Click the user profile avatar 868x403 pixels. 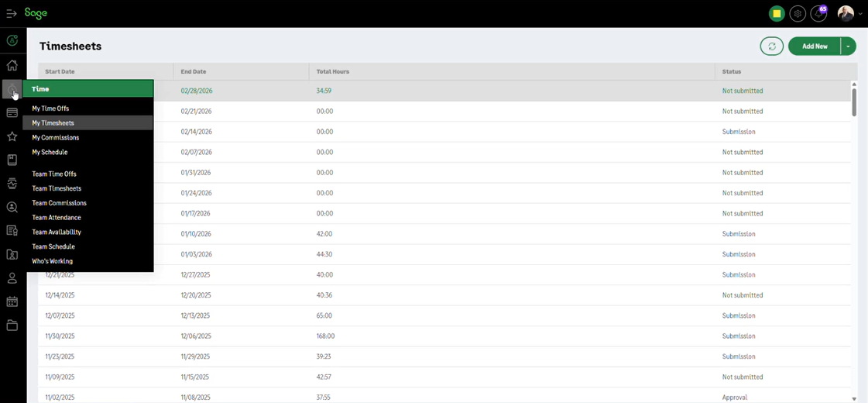click(846, 14)
